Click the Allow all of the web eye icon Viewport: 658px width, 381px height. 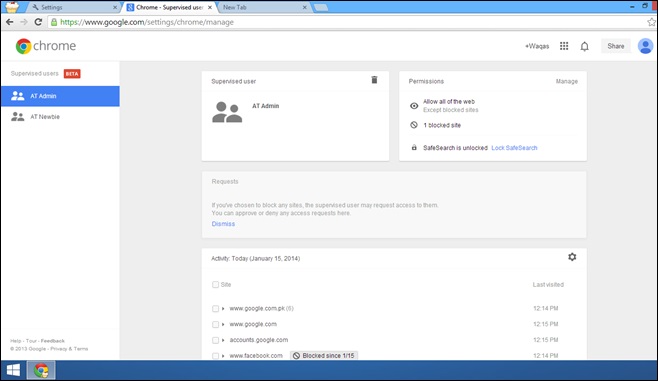tap(414, 106)
